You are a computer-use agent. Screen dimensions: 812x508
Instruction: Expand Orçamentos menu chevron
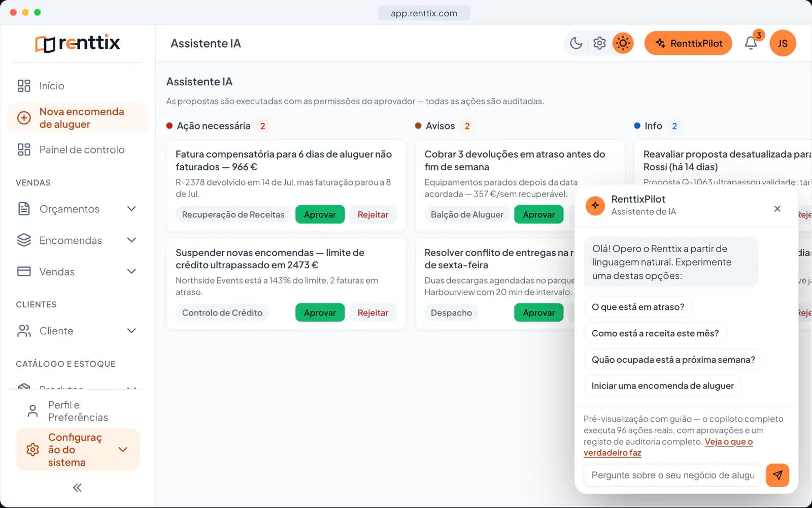tap(131, 209)
